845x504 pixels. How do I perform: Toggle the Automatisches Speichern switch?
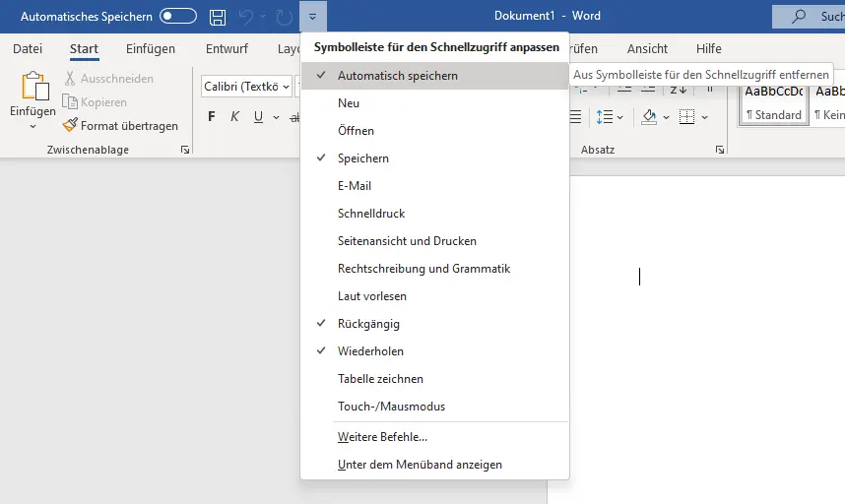[178, 17]
